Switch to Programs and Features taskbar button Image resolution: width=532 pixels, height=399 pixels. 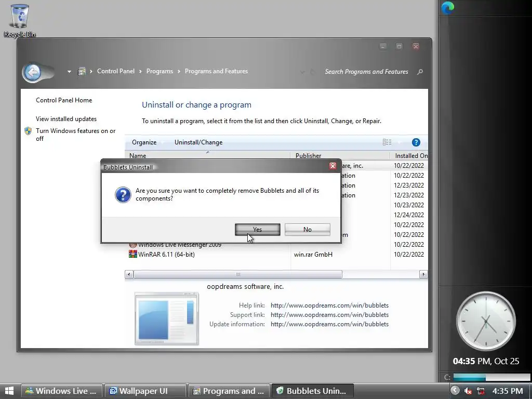coord(229,391)
